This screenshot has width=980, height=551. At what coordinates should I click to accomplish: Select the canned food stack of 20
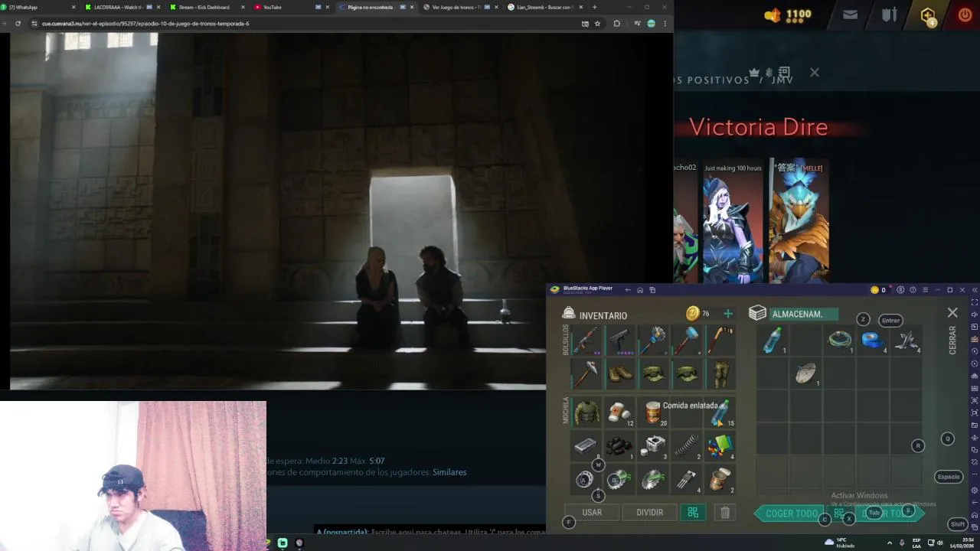[653, 412]
